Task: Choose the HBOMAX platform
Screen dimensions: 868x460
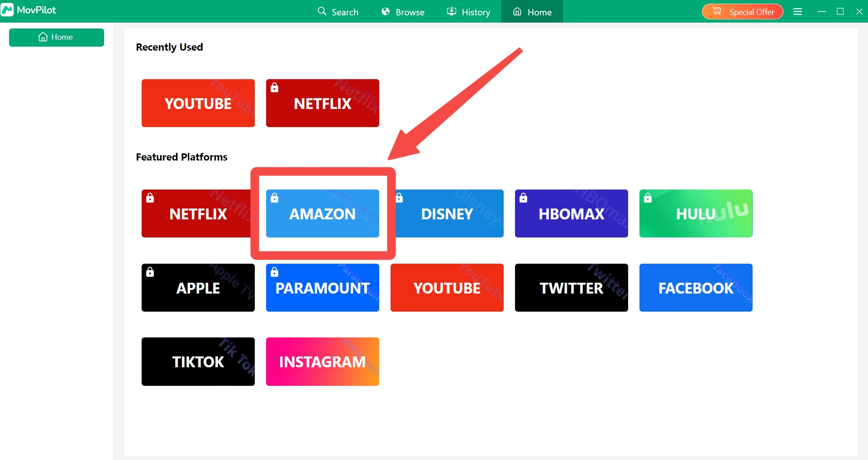Action: point(571,213)
